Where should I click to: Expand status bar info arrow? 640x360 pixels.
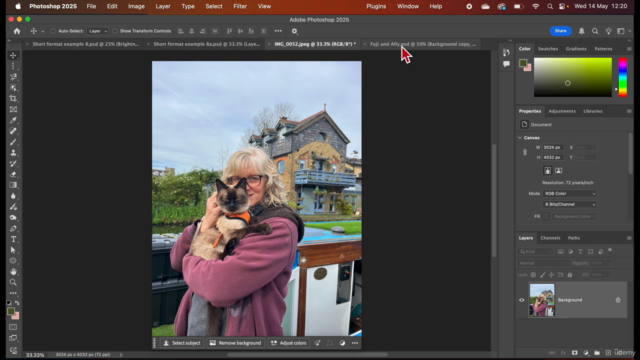[121, 355]
